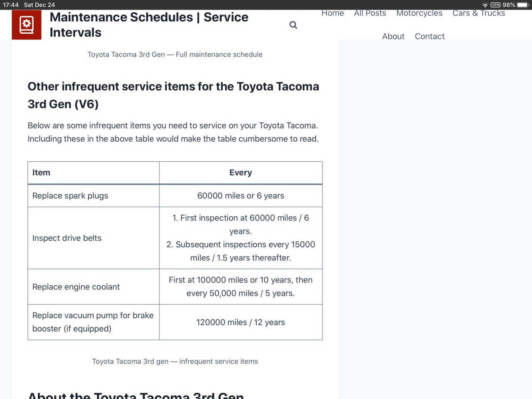This screenshot has width=532, height=399.
Task: Click the 'Other infrequent service items' heading
Action: click(173, 95)
